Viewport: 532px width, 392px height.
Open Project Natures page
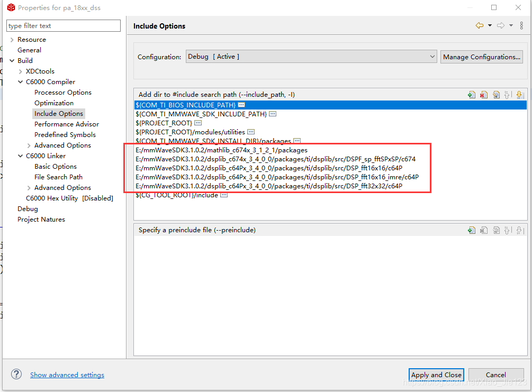coord(41,220)
